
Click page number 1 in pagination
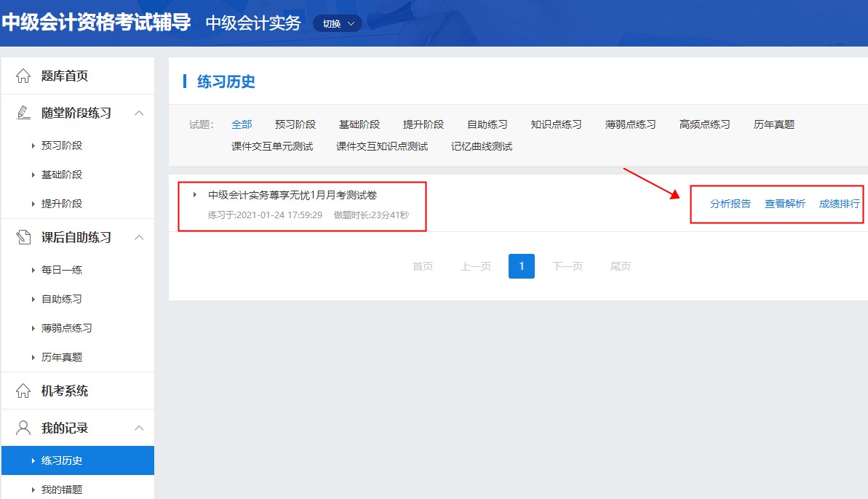pyautogui.click(x=521, y=266)
